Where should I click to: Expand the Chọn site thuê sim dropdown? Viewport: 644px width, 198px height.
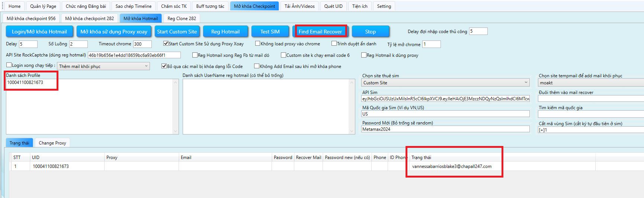445,82
